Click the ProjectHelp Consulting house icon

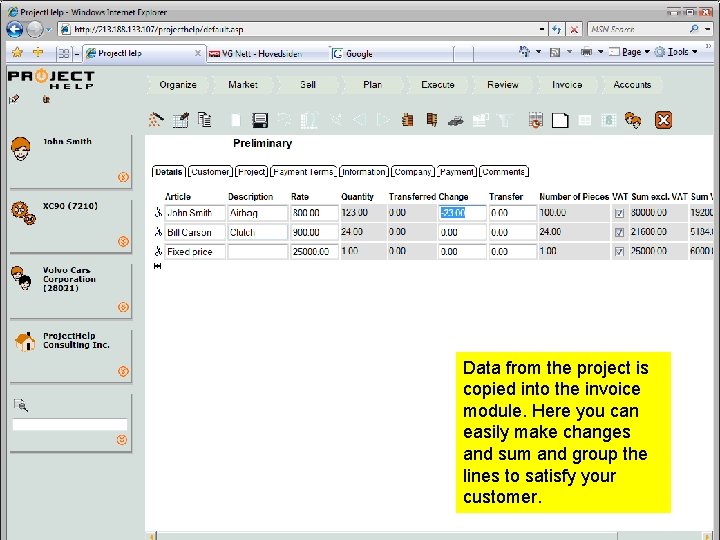pos(25,342)
